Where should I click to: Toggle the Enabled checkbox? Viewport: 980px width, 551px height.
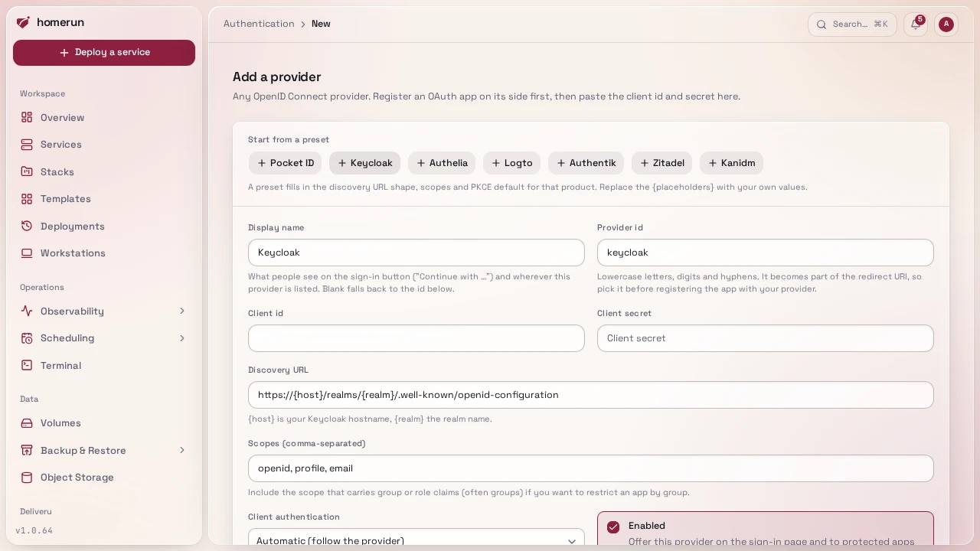click(x=613, y=527)
